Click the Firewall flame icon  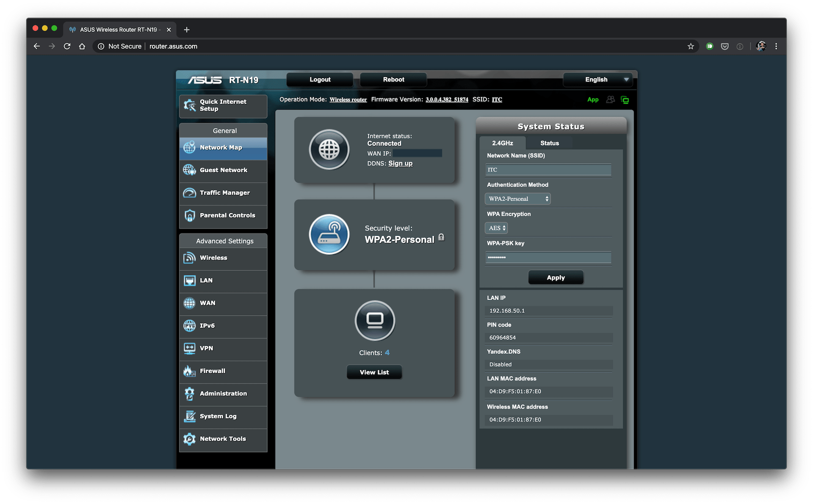(189, 371)
